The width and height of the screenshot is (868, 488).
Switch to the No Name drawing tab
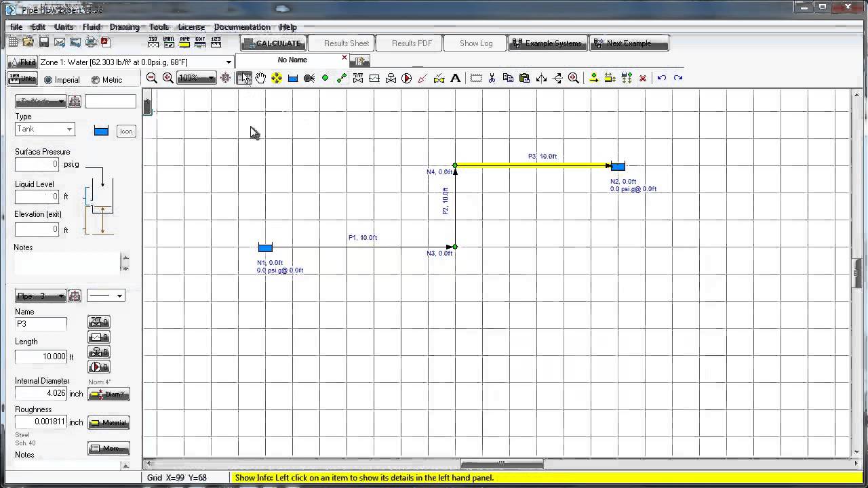pos(292,60)
